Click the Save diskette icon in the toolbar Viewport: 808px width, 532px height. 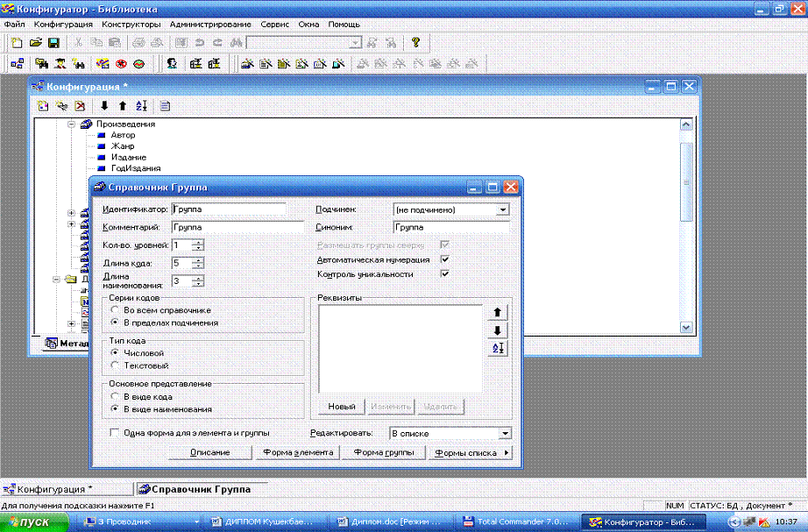pos(53,42)
